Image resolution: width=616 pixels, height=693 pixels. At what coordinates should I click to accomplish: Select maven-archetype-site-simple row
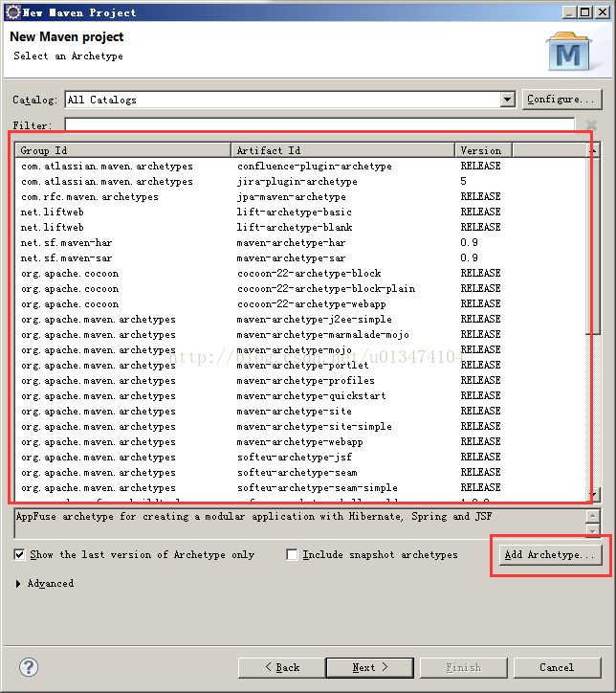pos(301,427)
